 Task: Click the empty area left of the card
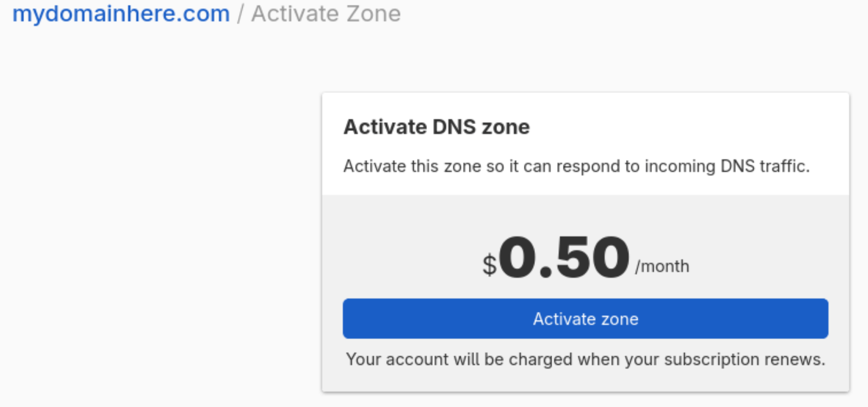(158, 226)
